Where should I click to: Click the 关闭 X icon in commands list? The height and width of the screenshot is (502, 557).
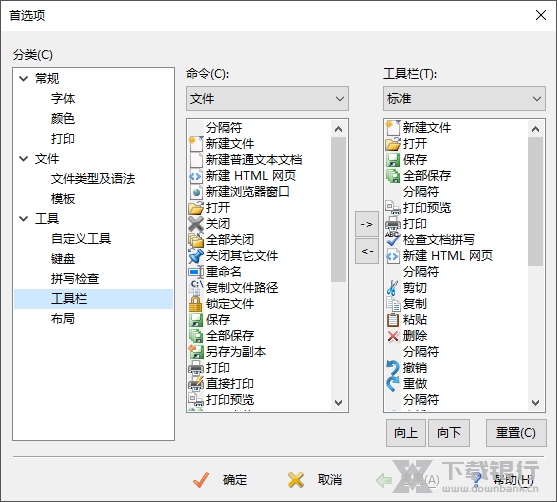(196, 224)
